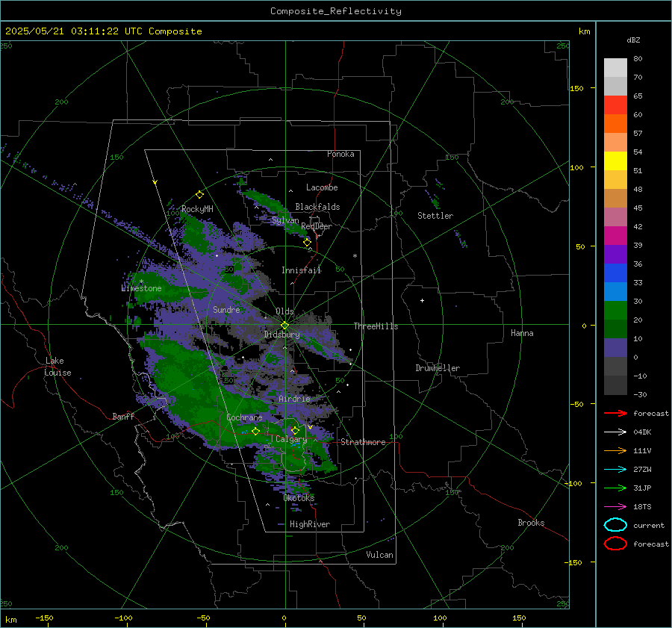
Task: Click the Calgary city label
Action: click(291, 439)
